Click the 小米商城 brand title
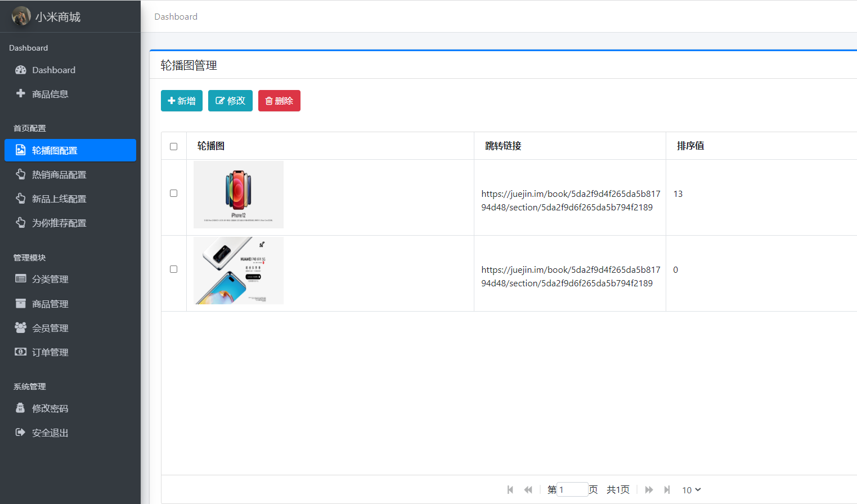 point(58,17)
